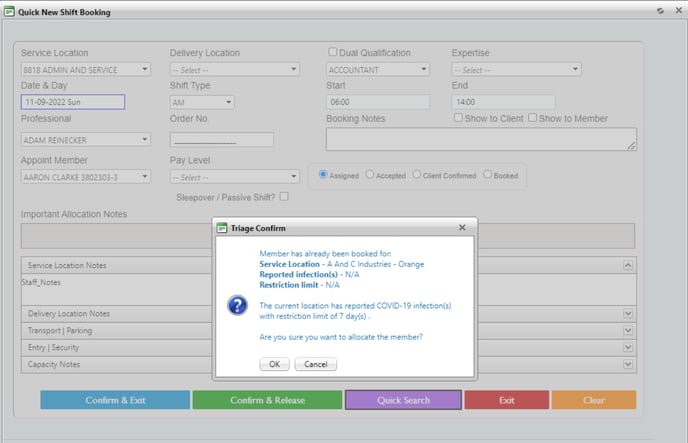Click the Quick New Shift Booking window icon

pyautogui.click(x=9, y=11)
